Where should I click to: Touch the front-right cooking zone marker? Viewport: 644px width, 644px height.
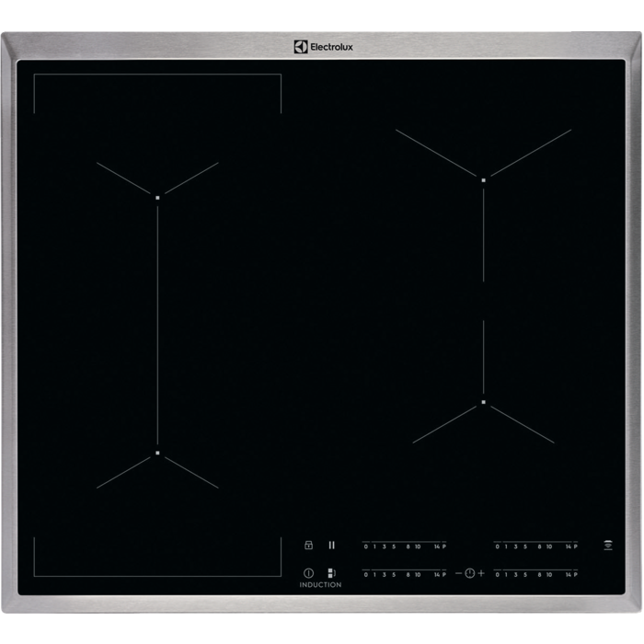click(x=483, y=402)
